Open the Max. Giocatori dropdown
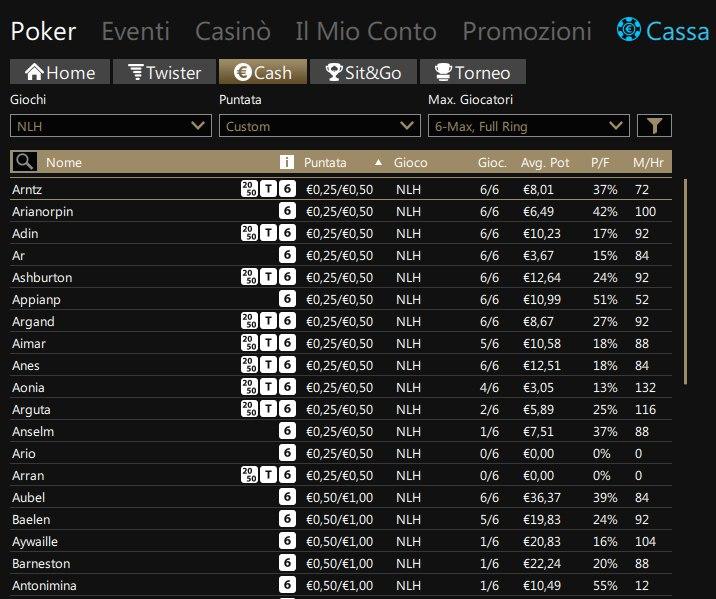716x599 pixels. click(x=527, y=126)
